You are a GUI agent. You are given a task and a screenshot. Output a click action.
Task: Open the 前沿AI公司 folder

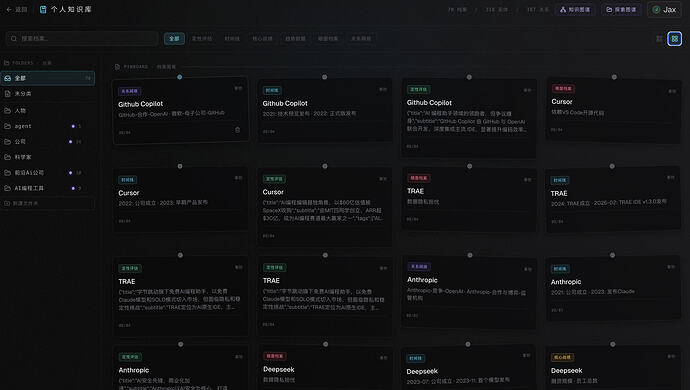point(48,173)
